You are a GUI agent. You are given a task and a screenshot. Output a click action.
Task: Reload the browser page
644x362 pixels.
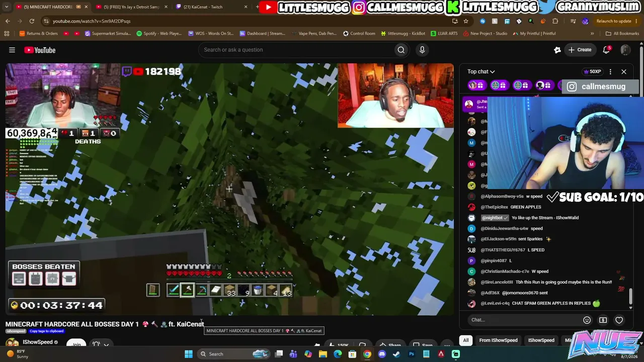click(32, 21)
